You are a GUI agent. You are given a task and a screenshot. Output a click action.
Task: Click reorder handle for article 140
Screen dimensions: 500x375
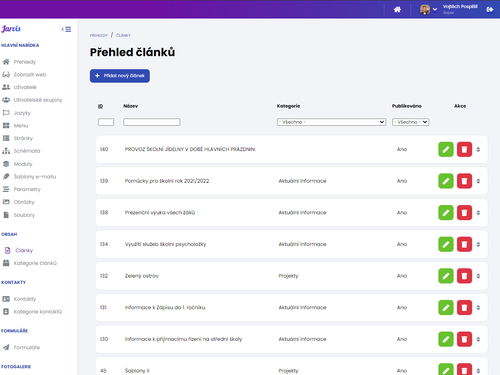478,149
